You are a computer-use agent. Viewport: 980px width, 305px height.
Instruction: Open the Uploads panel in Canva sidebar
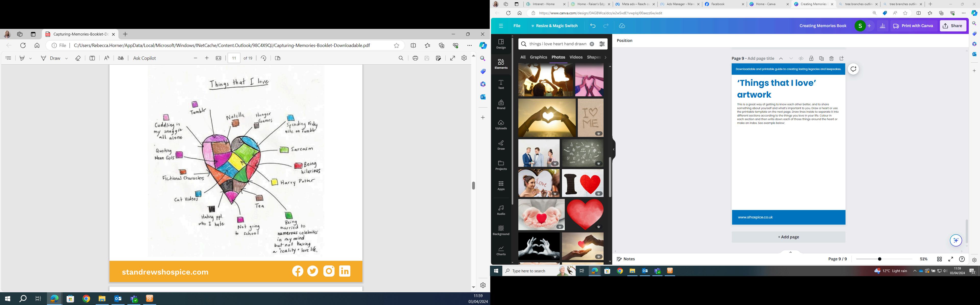click(x=501, y=124)
